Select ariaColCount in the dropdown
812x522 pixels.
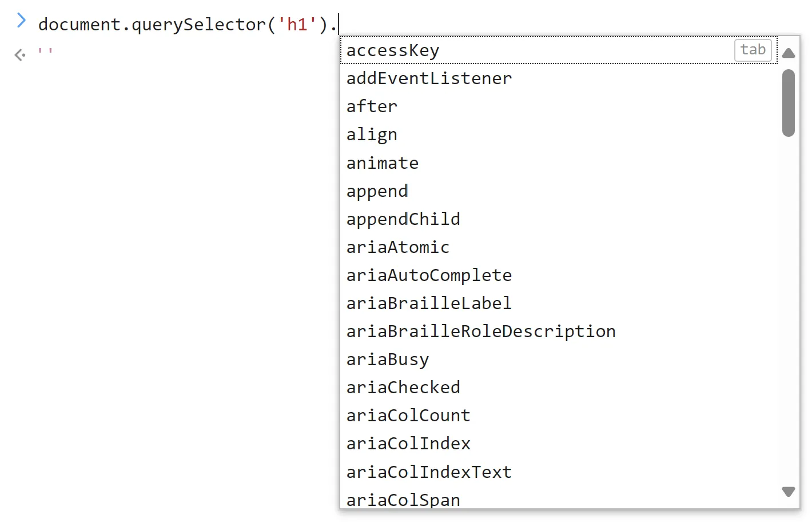408,416
